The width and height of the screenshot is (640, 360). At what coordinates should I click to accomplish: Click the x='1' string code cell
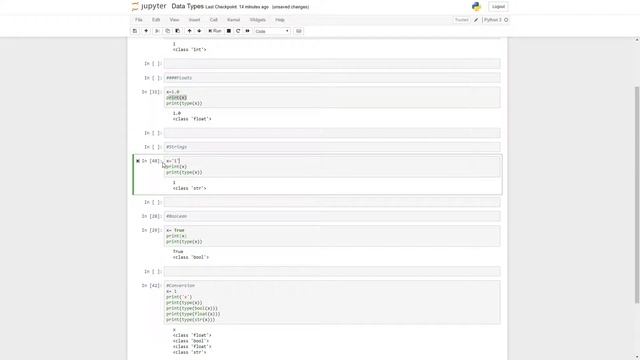[x=332, y=167]
